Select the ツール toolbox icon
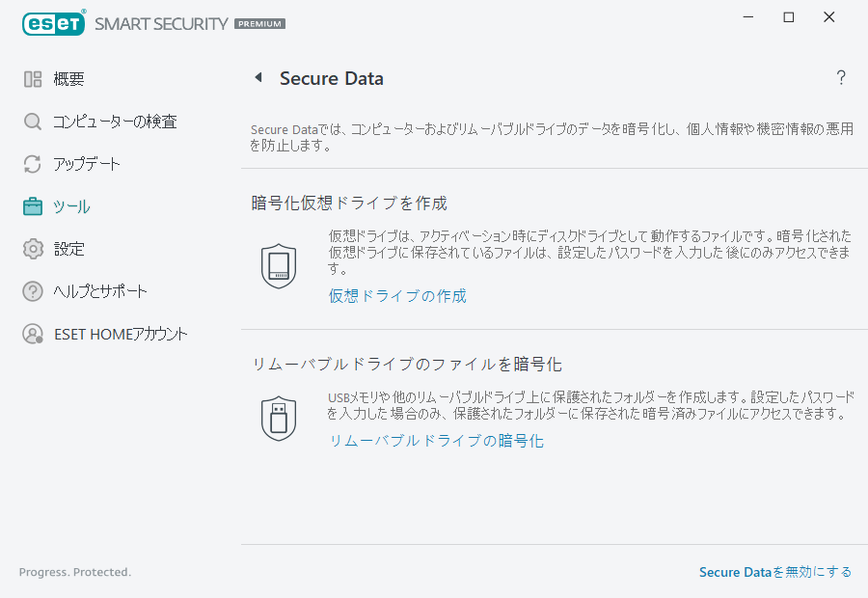 pos(33,205)
